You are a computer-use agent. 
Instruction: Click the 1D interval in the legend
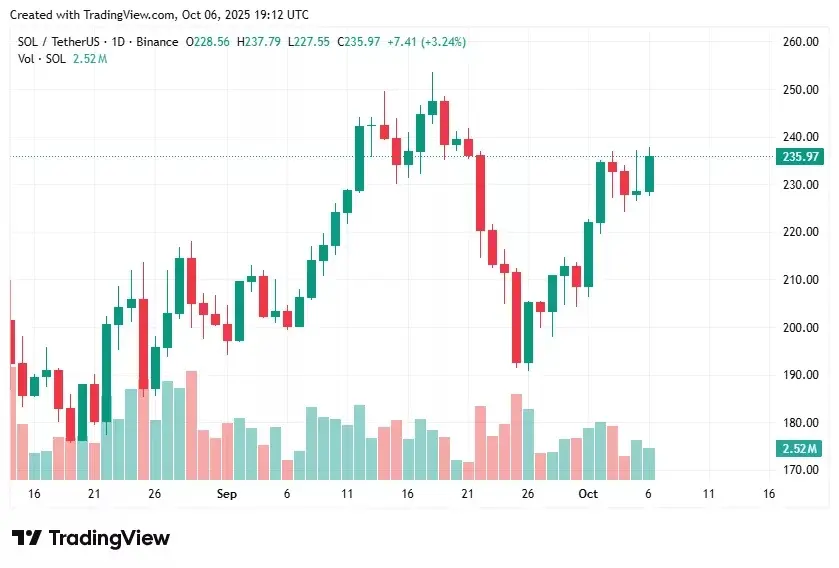pos(117,42)
